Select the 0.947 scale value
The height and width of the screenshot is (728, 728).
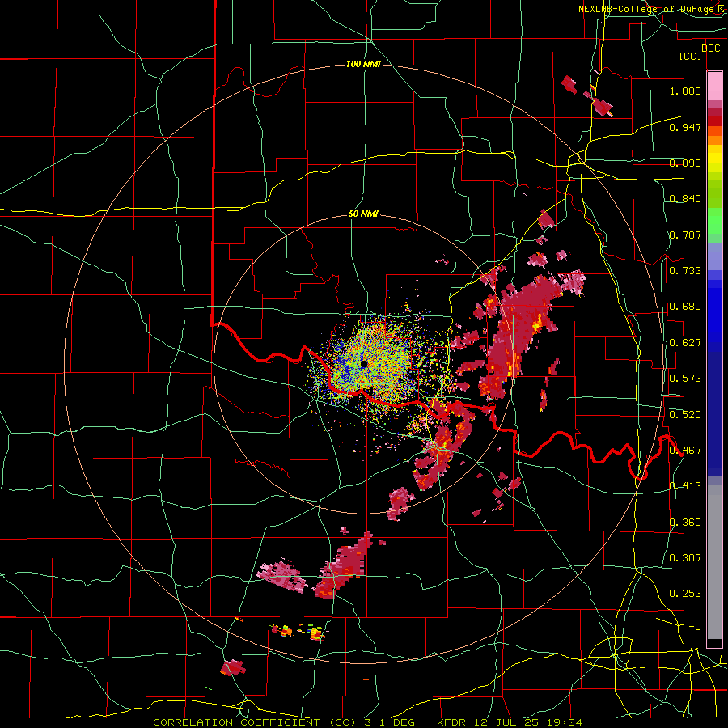click(685, 127)
